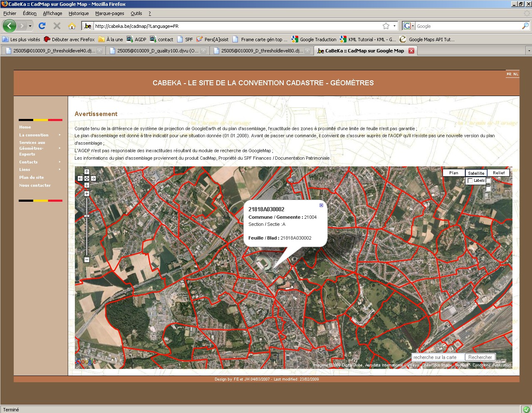This screenshot has height=413, width=532.
Task: Open the AGDP bookmark
Action: pyautogui.click(x=136, y=40)
